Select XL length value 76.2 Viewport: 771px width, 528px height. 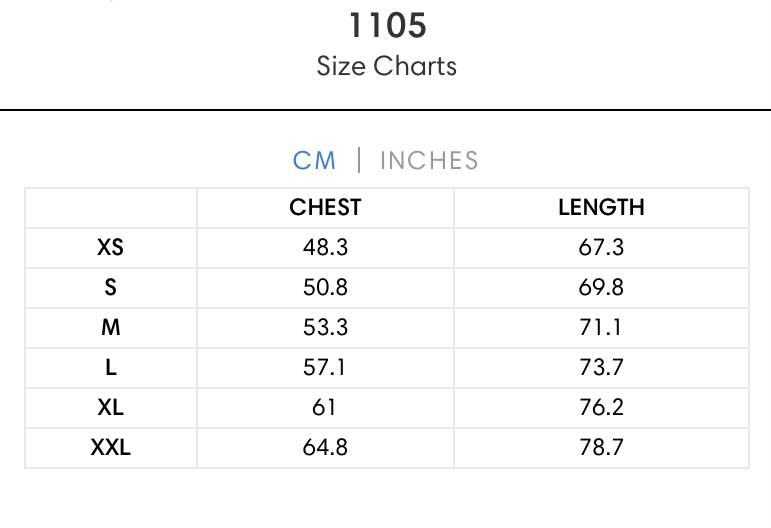click(601, 408)
